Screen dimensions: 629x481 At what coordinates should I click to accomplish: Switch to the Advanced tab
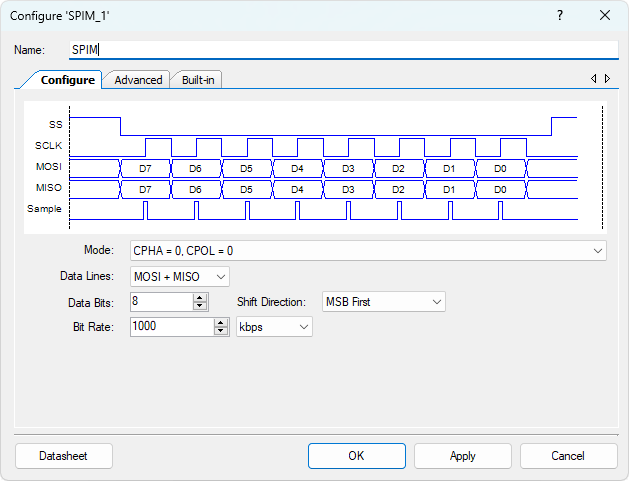click(138, 80)
